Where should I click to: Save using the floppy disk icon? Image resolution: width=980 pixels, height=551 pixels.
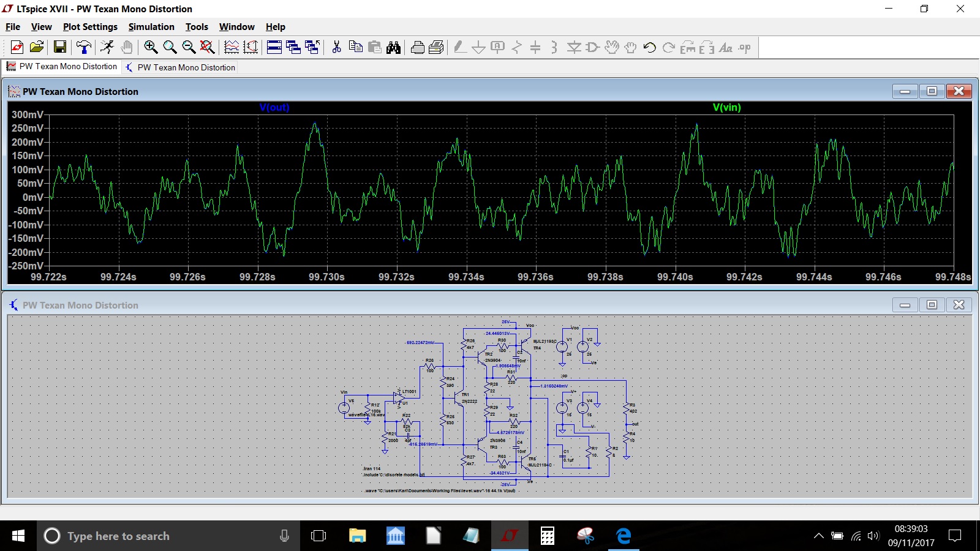point(60,47)
